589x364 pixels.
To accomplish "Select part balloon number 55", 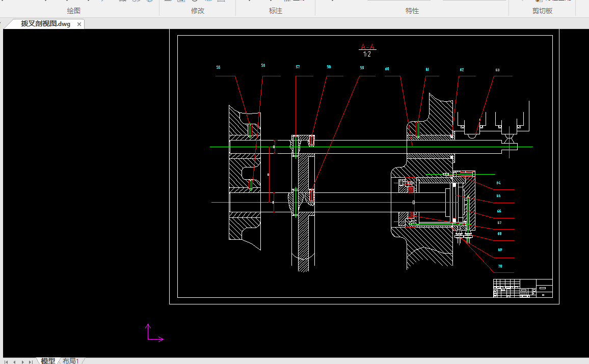I will [x=218, y=68].
